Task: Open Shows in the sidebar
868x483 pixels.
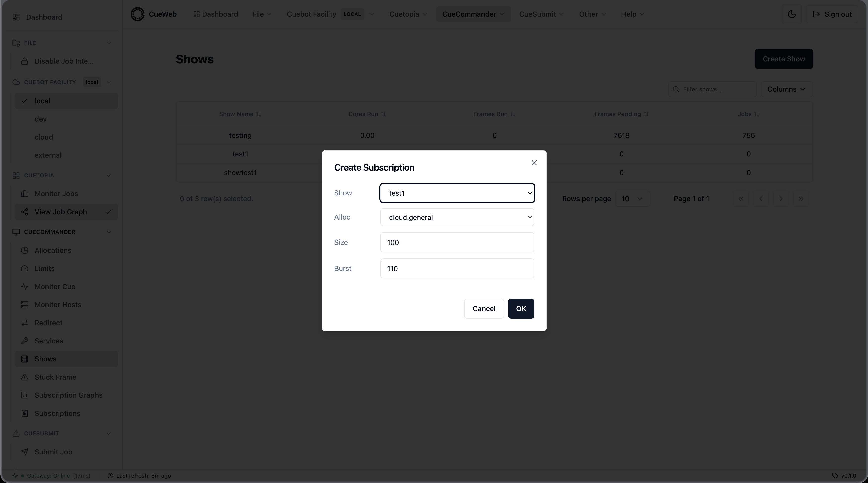Action: pyautogui.click(x=66, y=359)
